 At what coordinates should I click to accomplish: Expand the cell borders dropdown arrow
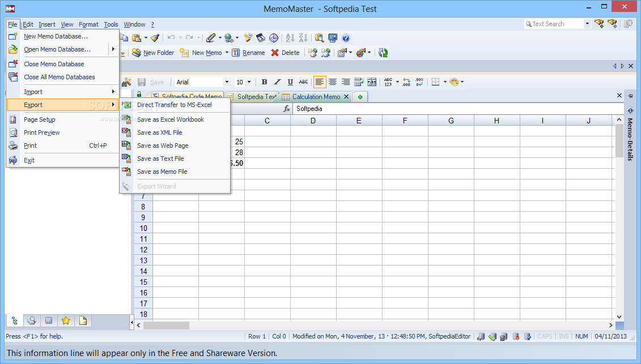coord(445,82)
